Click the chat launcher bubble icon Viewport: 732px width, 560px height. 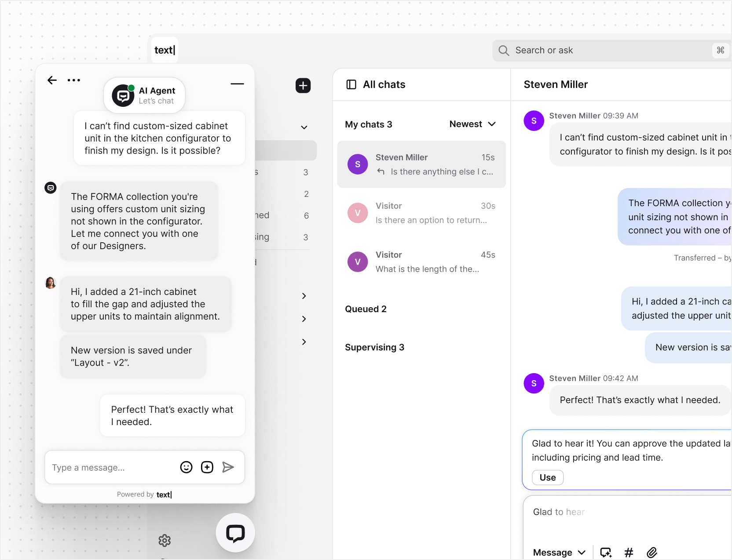(235, 532)
